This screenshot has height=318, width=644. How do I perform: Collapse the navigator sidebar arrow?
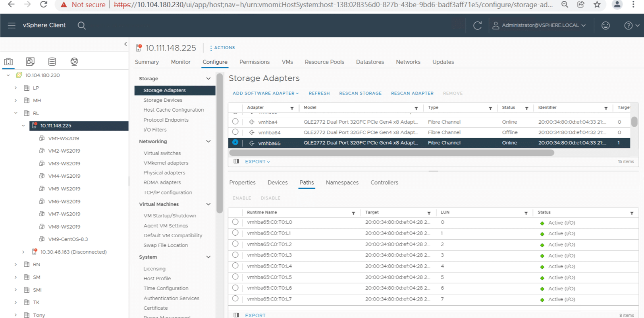pyautogui.click(x=125, y=44)
